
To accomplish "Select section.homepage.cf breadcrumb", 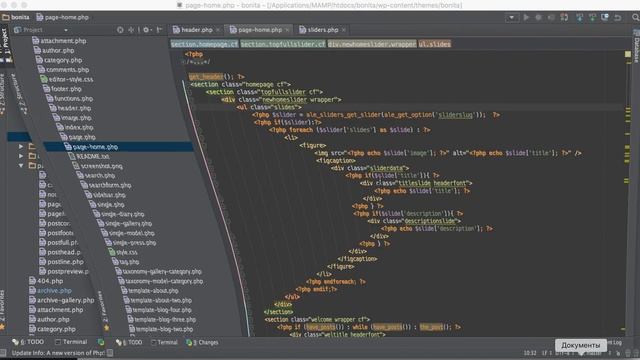I will pyautogui.click(x=204, y=44).
